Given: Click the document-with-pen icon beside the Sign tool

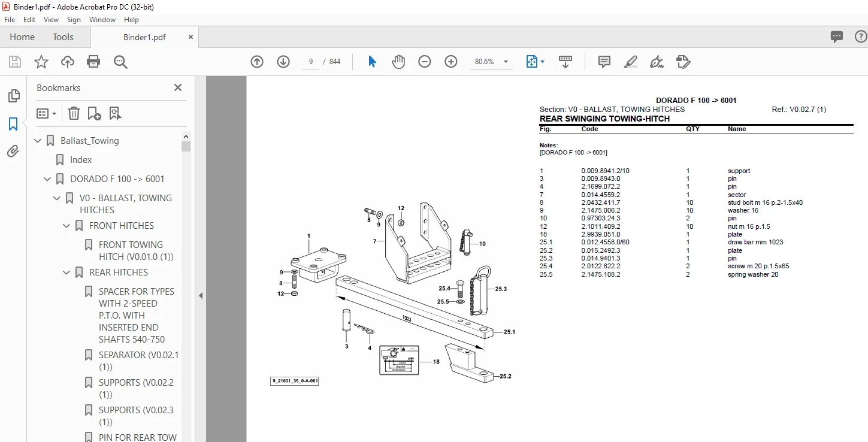Looking at the screenshot, I should 683,62.
